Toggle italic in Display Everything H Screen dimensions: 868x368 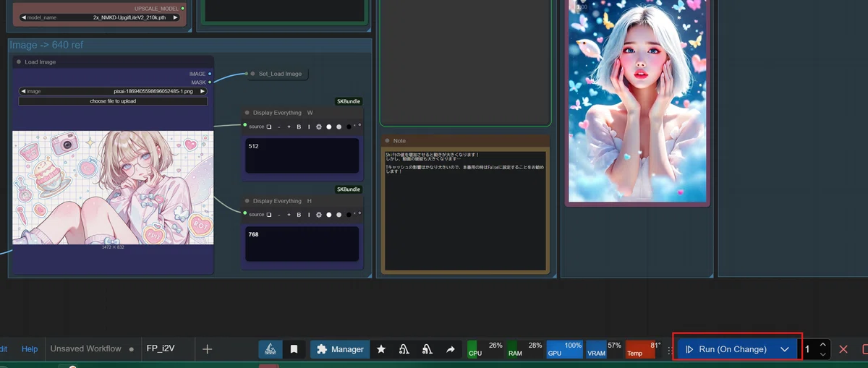point(308,215)
